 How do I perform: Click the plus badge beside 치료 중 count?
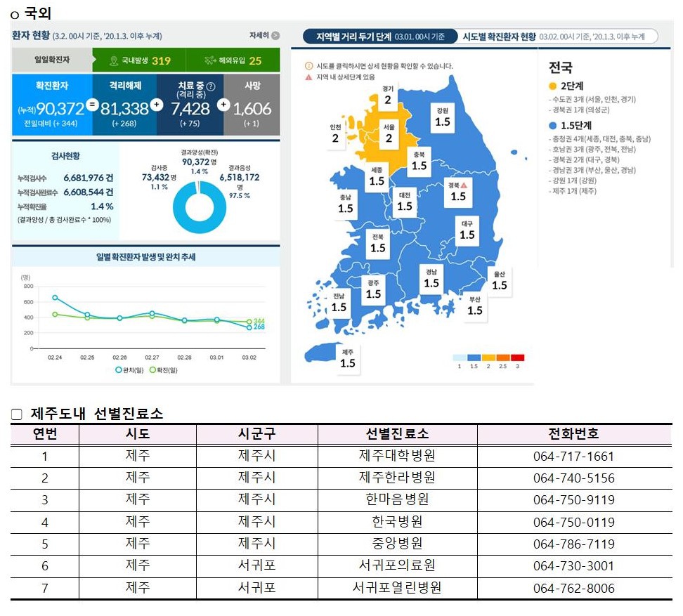click(x=223, y=105)
